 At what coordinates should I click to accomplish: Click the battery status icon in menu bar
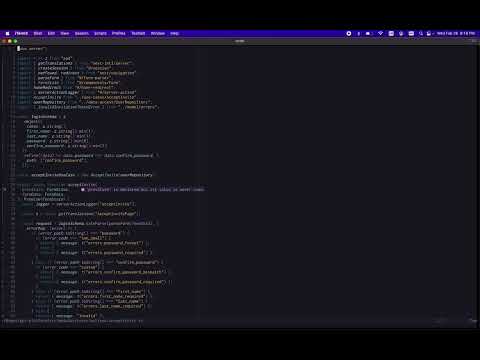tap(368, 33)
